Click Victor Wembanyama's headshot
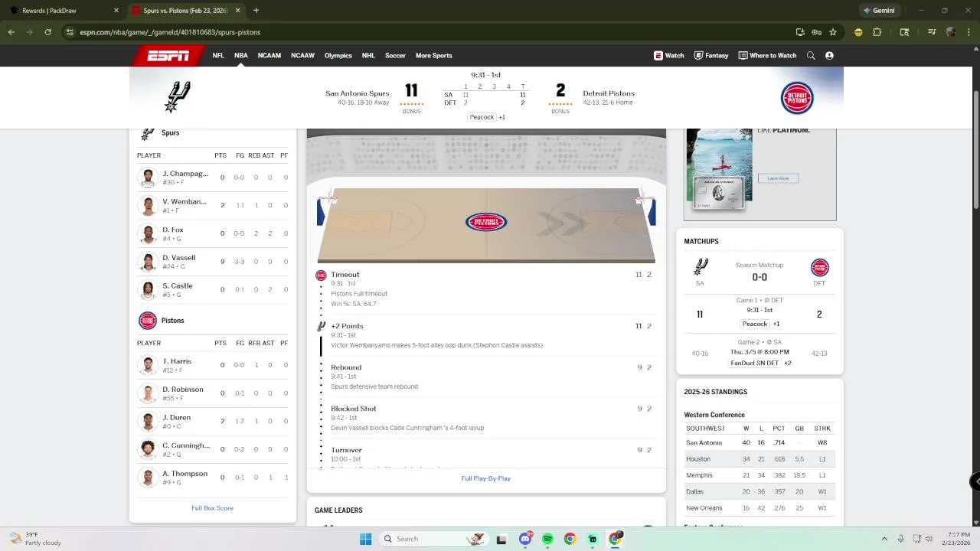The image size is (980, 551). click(x=148, y=206)
